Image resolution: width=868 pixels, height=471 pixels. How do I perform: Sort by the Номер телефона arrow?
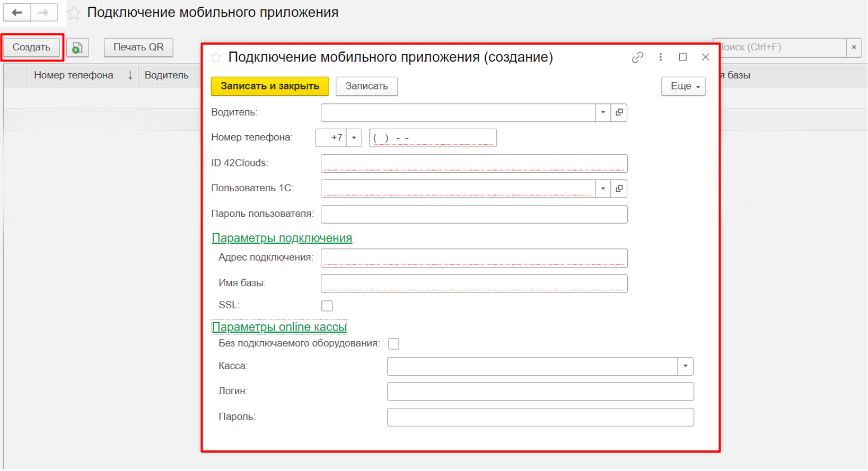coord(130,76)
